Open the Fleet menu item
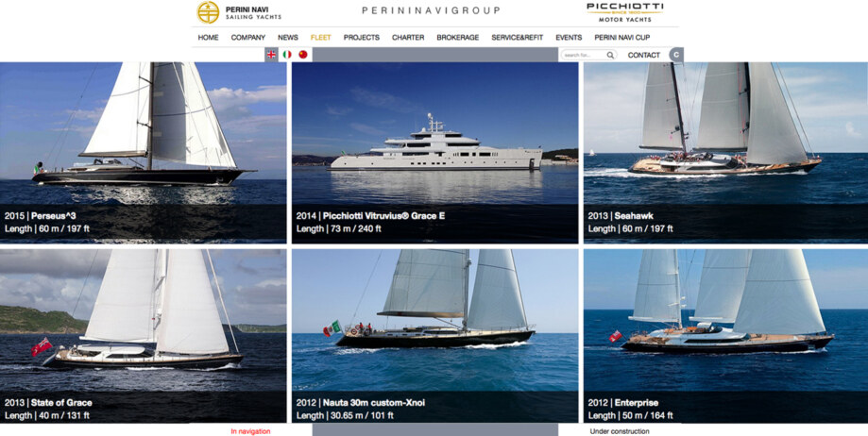868x436 pixels. click(320, 38)
